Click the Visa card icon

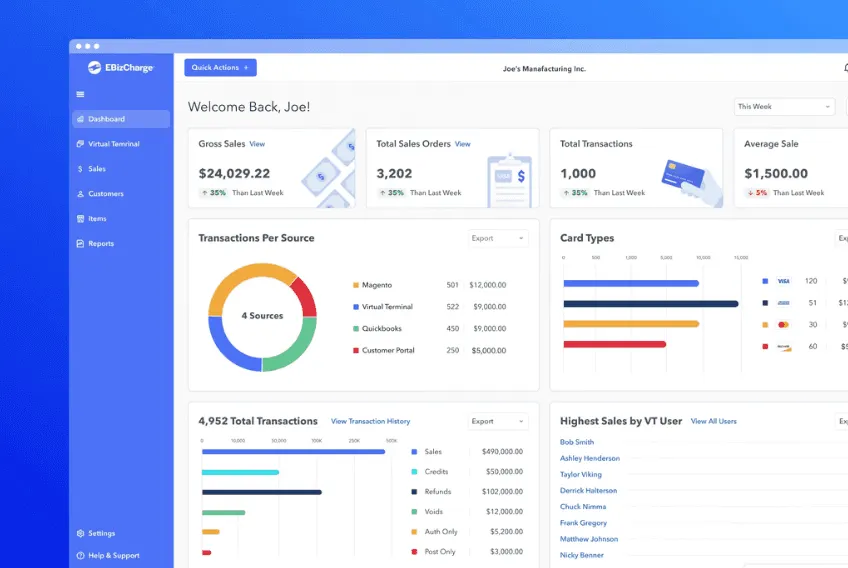click(784, 281)
